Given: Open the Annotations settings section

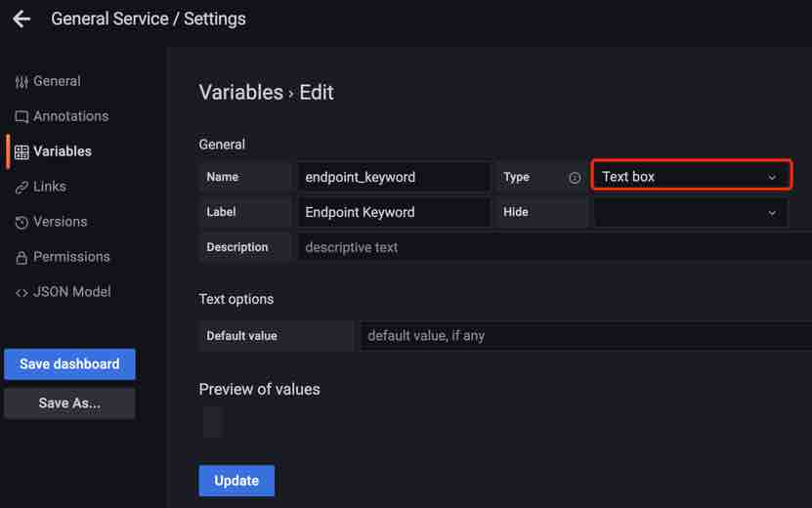Looking at the screenshot, I should [x=70, y=116].
